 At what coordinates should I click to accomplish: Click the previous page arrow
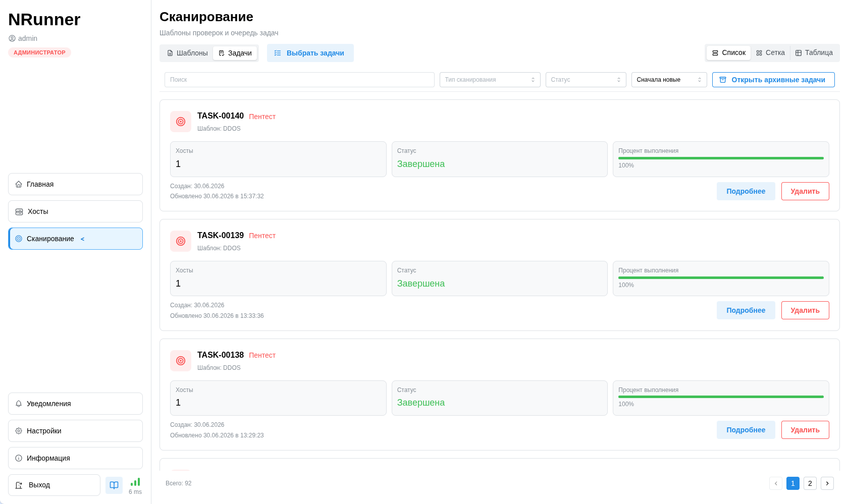776,483
